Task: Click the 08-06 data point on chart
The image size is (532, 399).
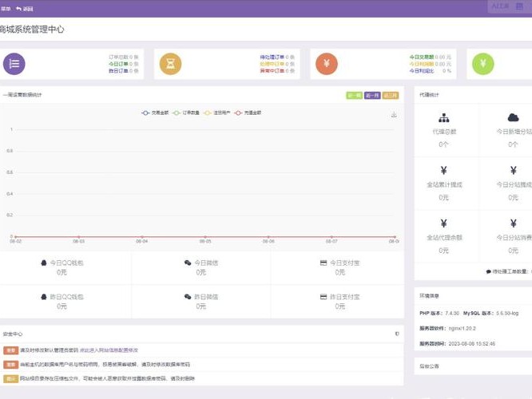Action: pyautogui.click(x=268, y=237)
